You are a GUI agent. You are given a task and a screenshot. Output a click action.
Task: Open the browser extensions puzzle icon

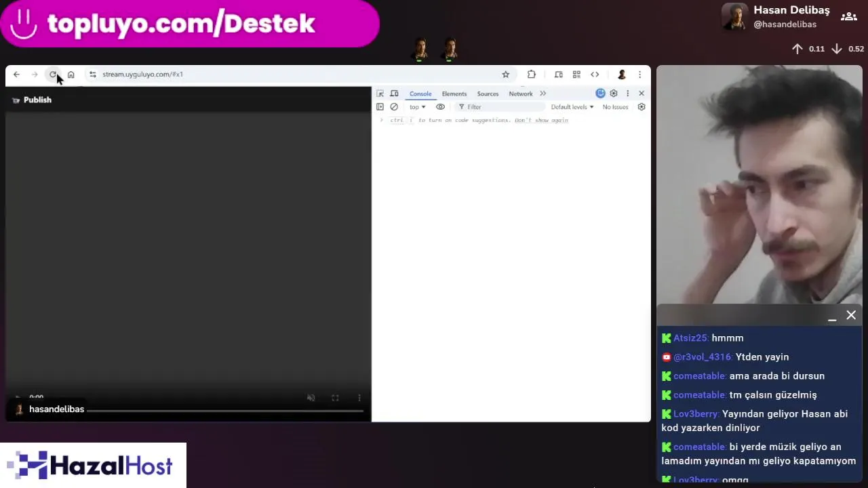pos(532,75)
